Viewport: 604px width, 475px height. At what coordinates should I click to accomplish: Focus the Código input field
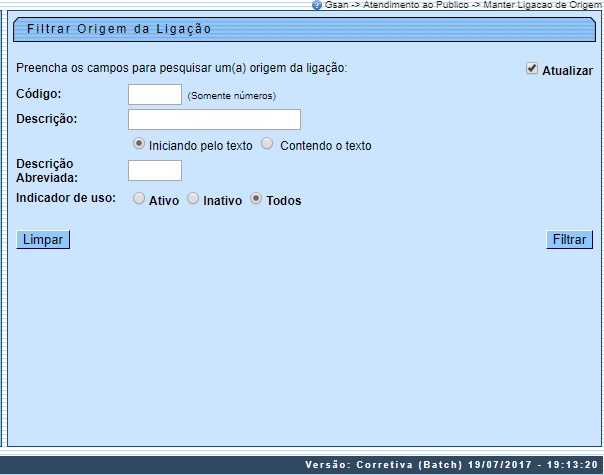155,94
